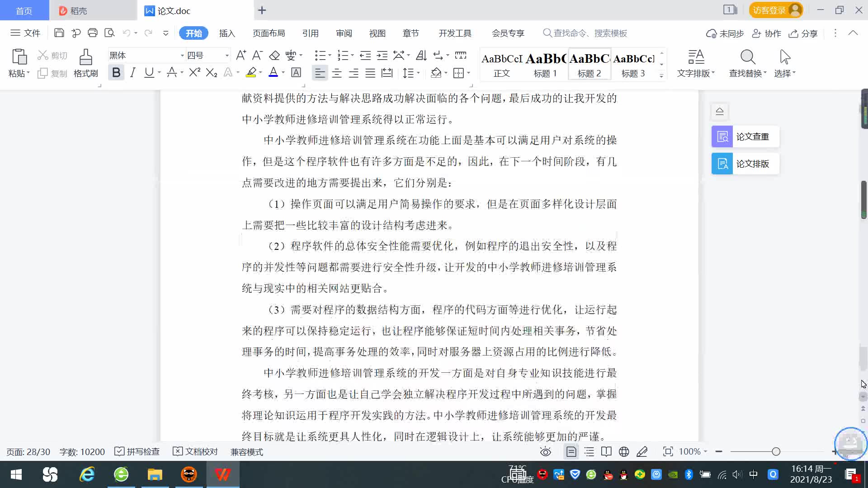The height and width of the screenshot is (488, 868).
Task: Toggle italic formatting
Action: point(132,73)
